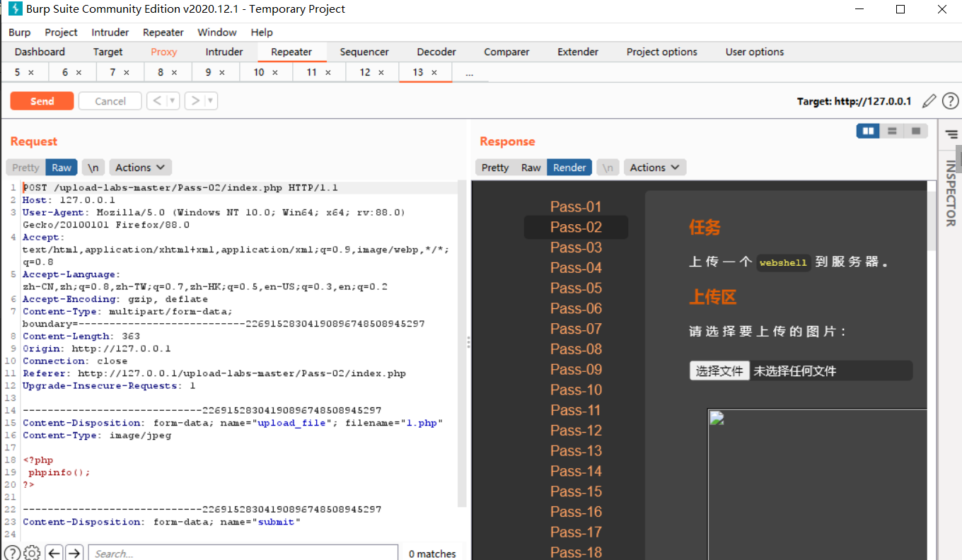Click the Cancel button
The image size is (962, 560).
(x=110, y=101)
